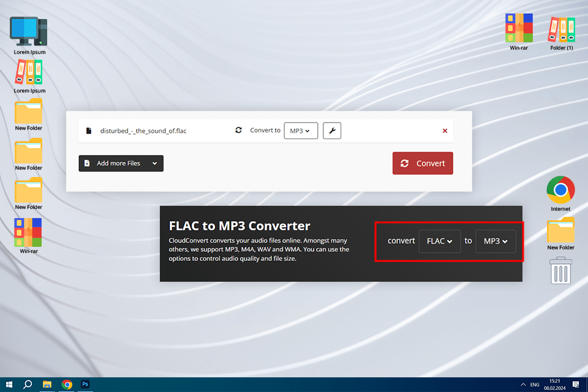Open Win-rar icon at top right

point(519,32)
